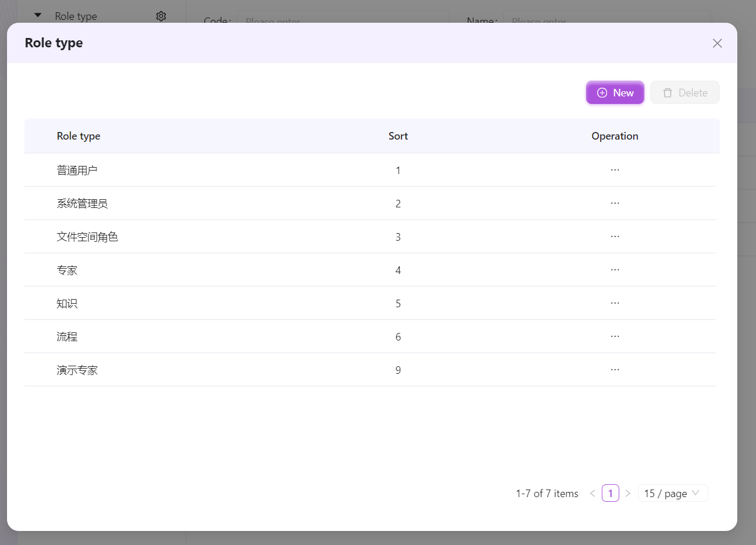Click the Sort column header
756x545 pixels.
coord(398,136)
